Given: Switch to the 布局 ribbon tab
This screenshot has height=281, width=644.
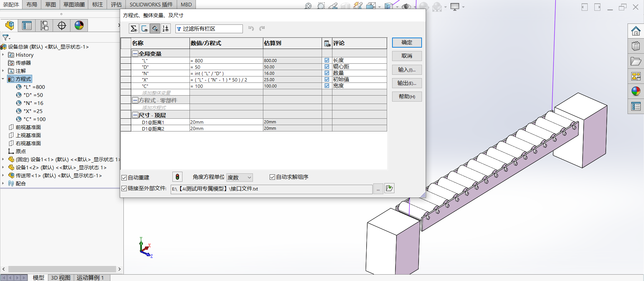Looking at the screenshot, I should point(32,4).
